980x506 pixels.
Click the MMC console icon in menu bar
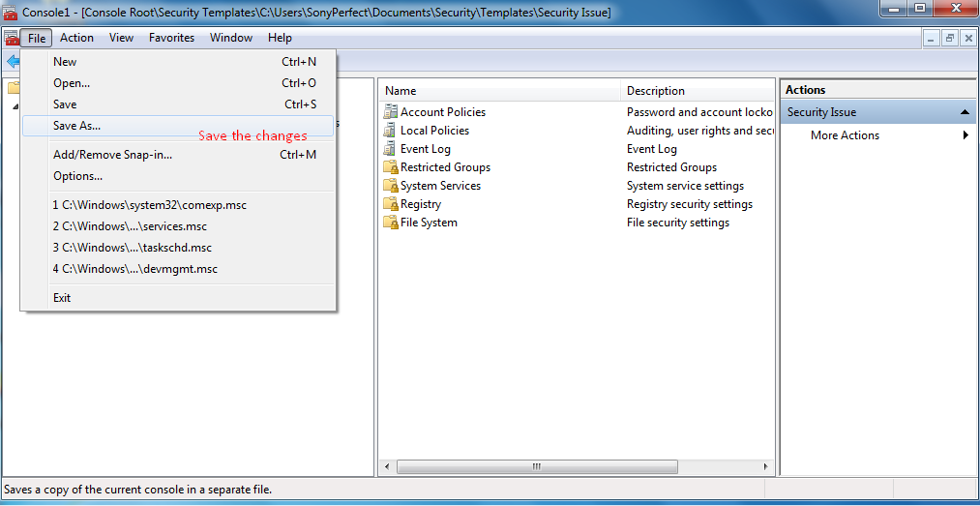pos(12,38)
